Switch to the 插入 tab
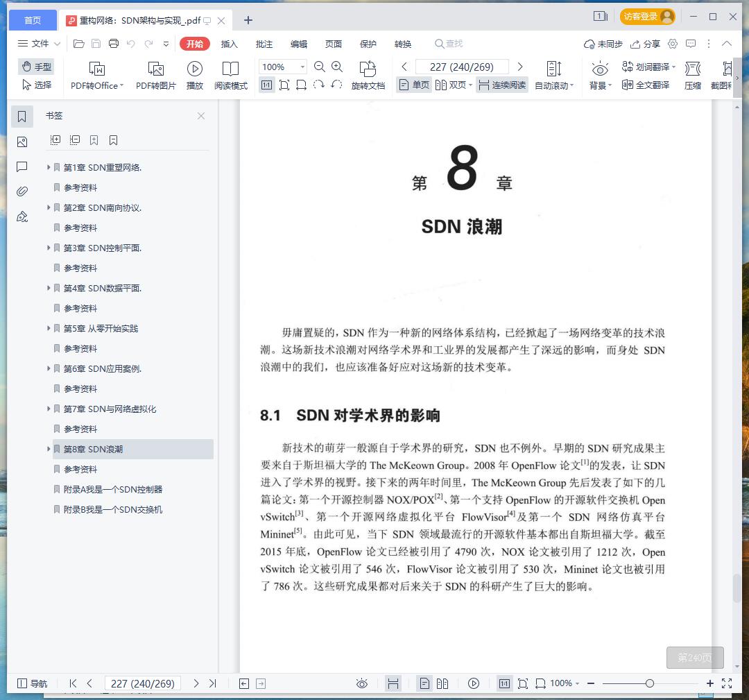This screenshot has width=749, height=700. (230, 44)
